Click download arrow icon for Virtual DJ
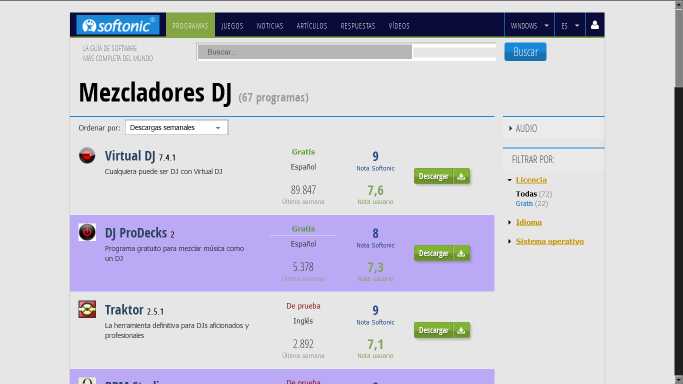This screenshot has width=683, height=384. click(x=461, y=176)
